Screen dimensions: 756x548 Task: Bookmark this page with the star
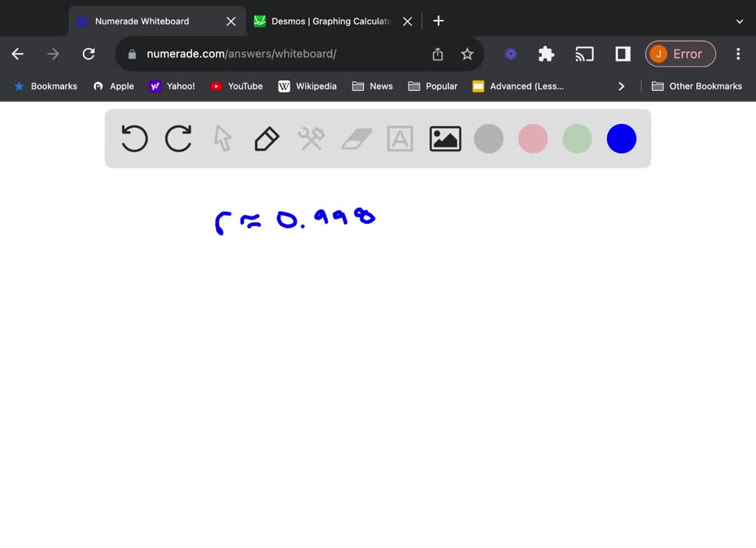467,54
